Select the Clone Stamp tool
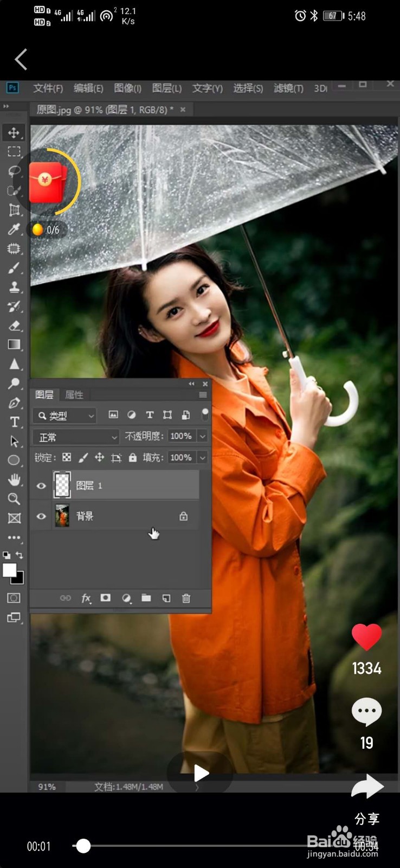Screen dimensions: 400x868 14,288
